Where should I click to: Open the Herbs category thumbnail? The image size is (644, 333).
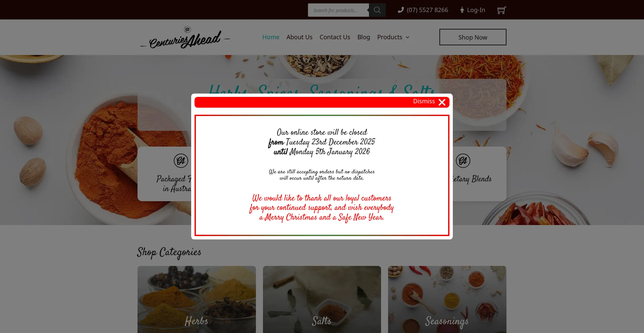pos(197,299)
